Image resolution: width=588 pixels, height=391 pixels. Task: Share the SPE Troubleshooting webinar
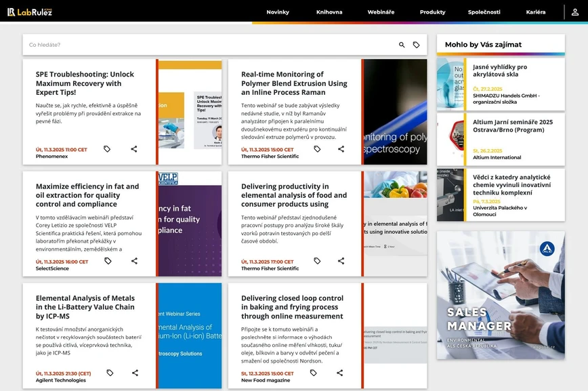pyautogui.click(x=134, y=149)
